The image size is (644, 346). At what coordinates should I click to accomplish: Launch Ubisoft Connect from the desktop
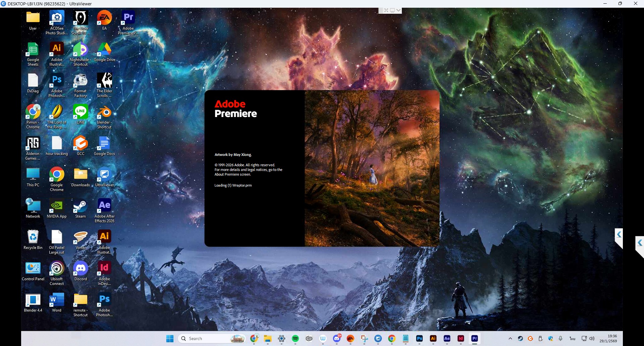point(57,273)
